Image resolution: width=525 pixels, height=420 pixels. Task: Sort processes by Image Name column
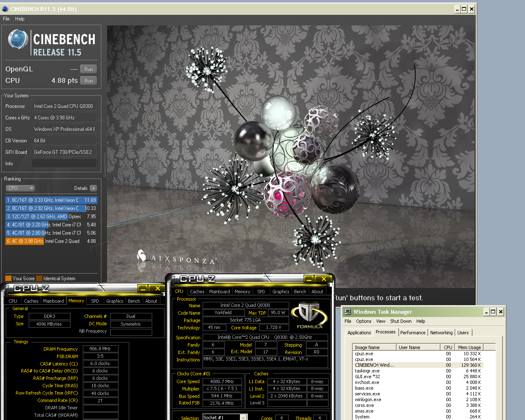(374, 347)
